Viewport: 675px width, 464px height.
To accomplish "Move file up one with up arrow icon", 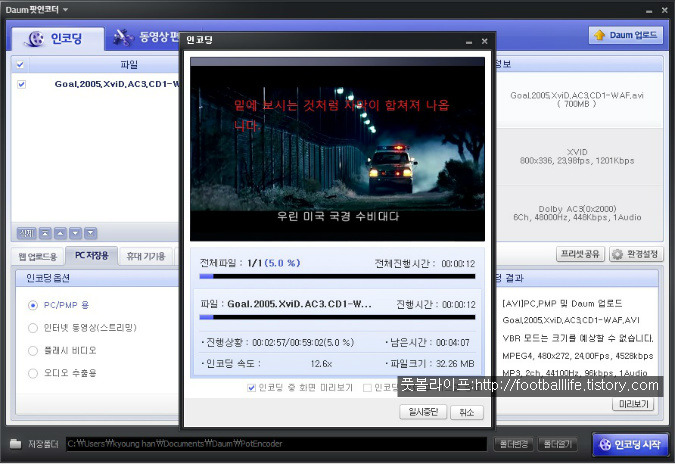I will [x=60, y=233].
